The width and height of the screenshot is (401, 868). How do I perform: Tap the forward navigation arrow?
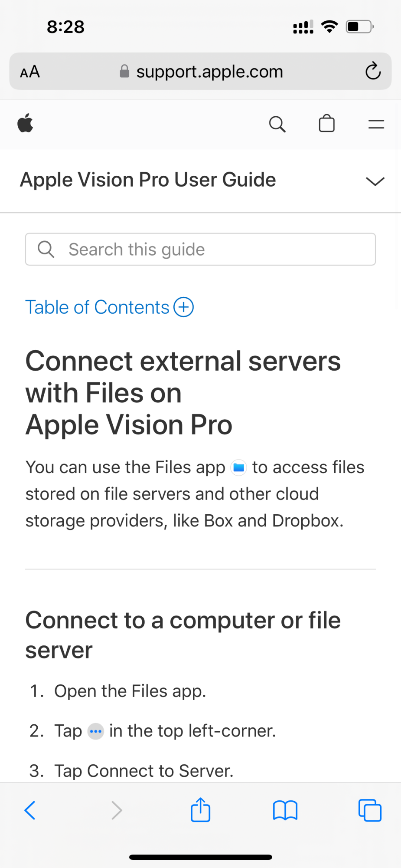coord(116,810)
